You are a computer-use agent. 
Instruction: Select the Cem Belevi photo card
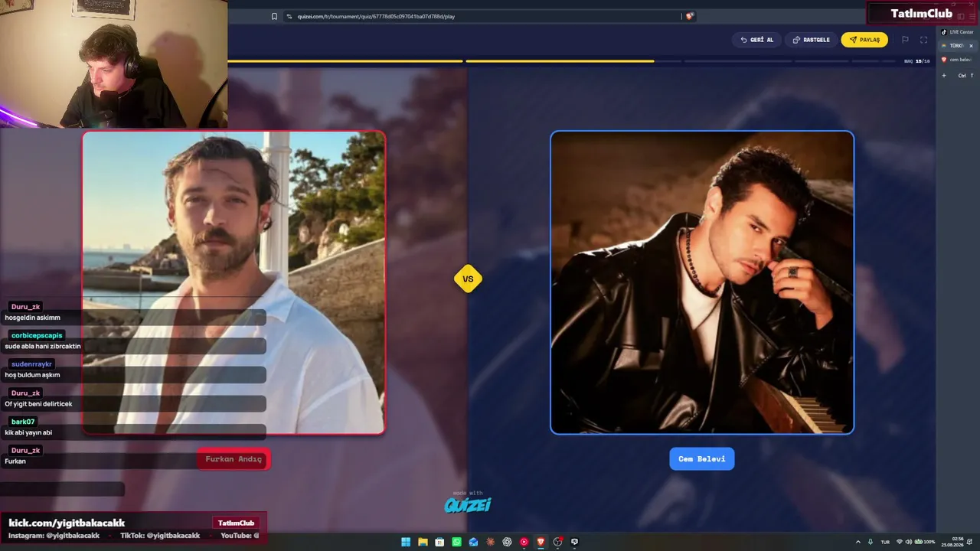coord(702,283)
